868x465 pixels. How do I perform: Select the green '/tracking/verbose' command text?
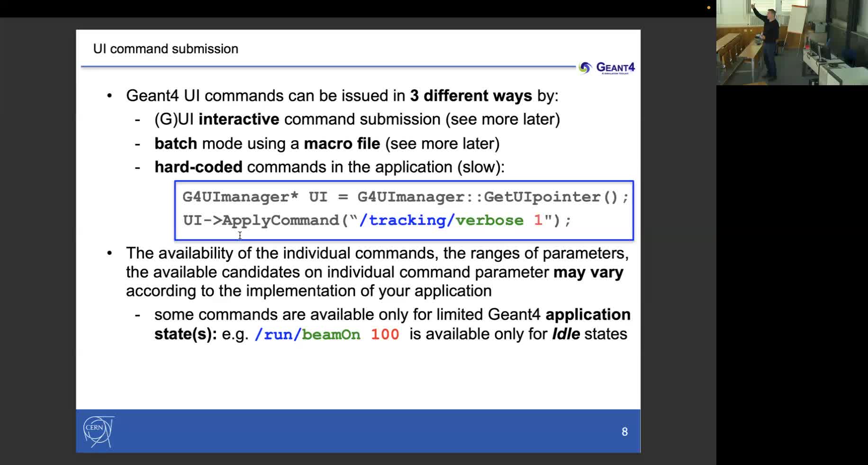point(441,220)
